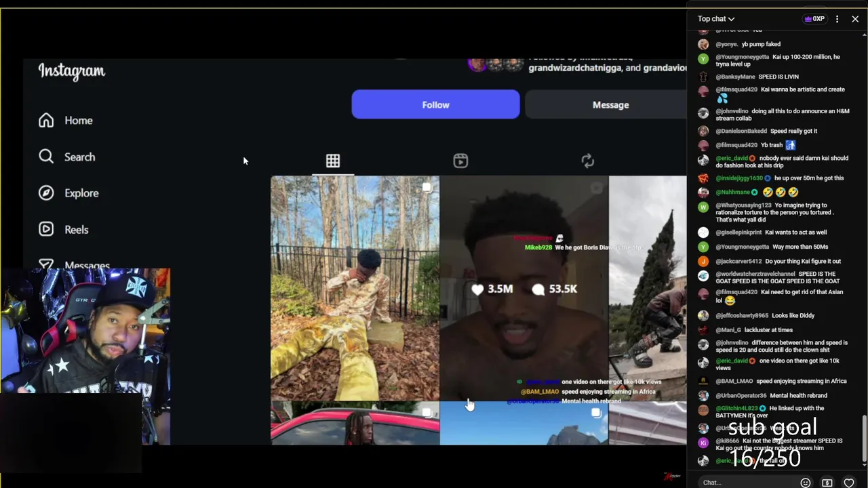
Task: Click @Mani_G message 'lackluster at times'
Action: (754, 330)
